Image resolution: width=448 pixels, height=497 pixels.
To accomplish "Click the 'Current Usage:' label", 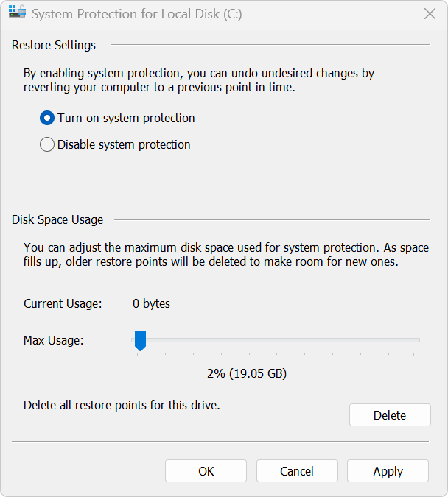I will 63,303.
